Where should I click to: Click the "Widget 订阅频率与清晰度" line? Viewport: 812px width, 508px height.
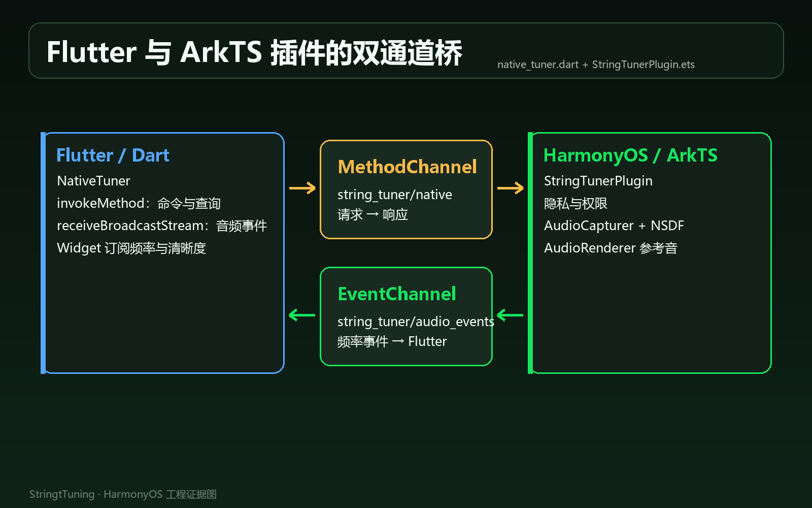point(131,248)
